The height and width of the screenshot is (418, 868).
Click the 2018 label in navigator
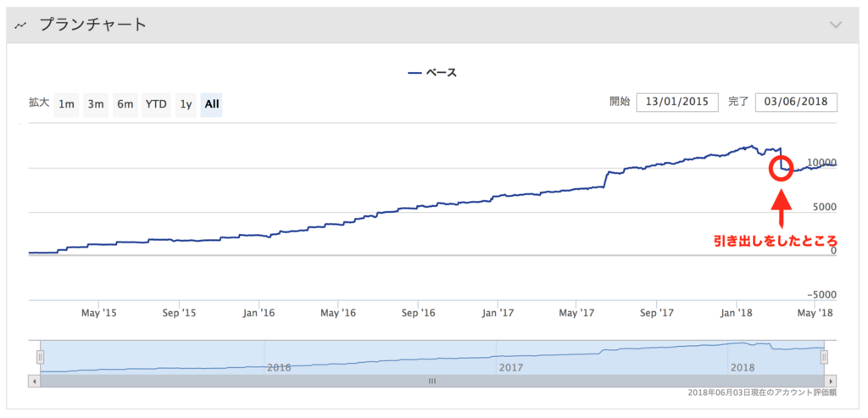(743, 368)
